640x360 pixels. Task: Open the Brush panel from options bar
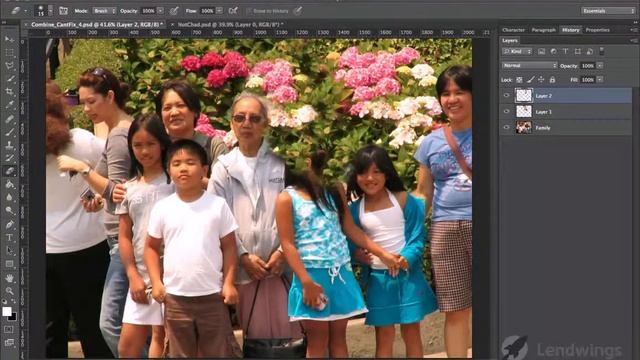63,11
